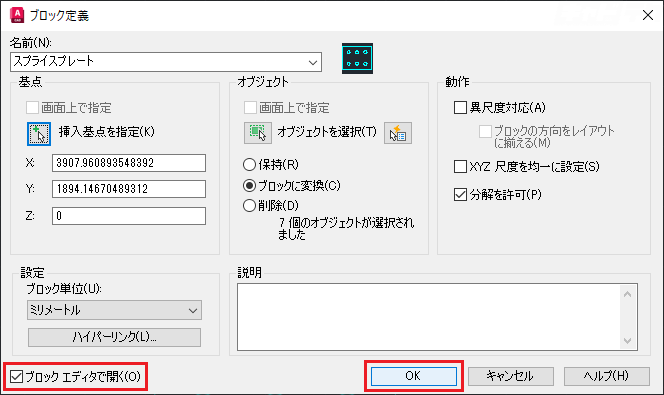The height and width of the screenshot is (395, 664).
Task: Close the ブロック定義 dialog
Action: pos(647,15)
